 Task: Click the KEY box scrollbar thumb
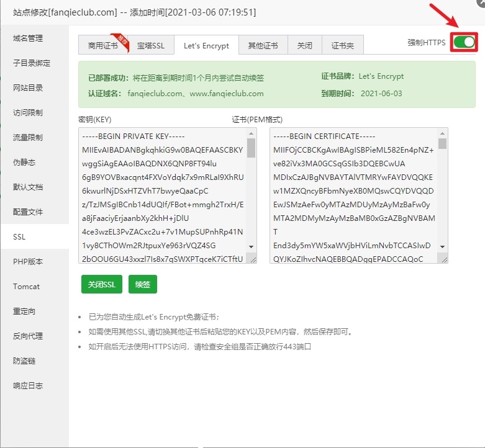click(x=251, y=148)
